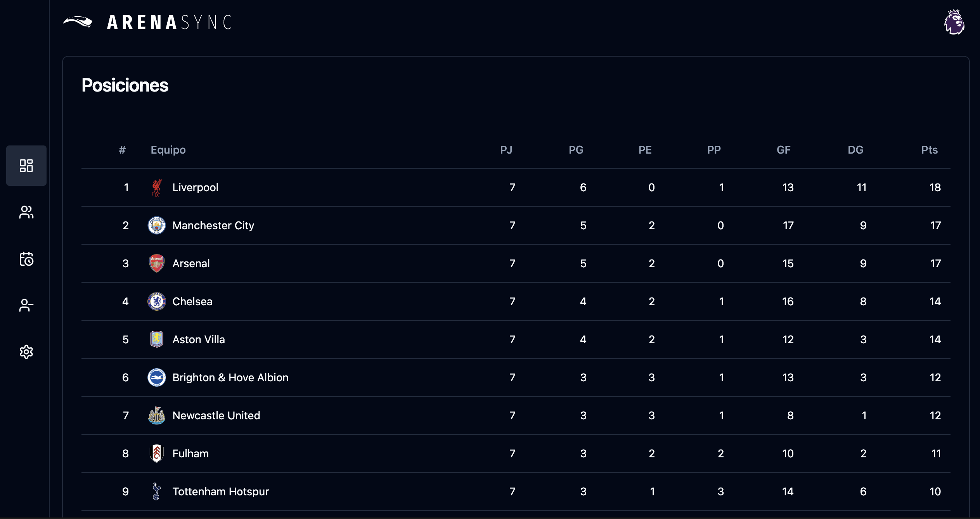Screen dimensions: 980x519
Task: Select the Brighton & Hove Albion name
Action: coord(230,377)
